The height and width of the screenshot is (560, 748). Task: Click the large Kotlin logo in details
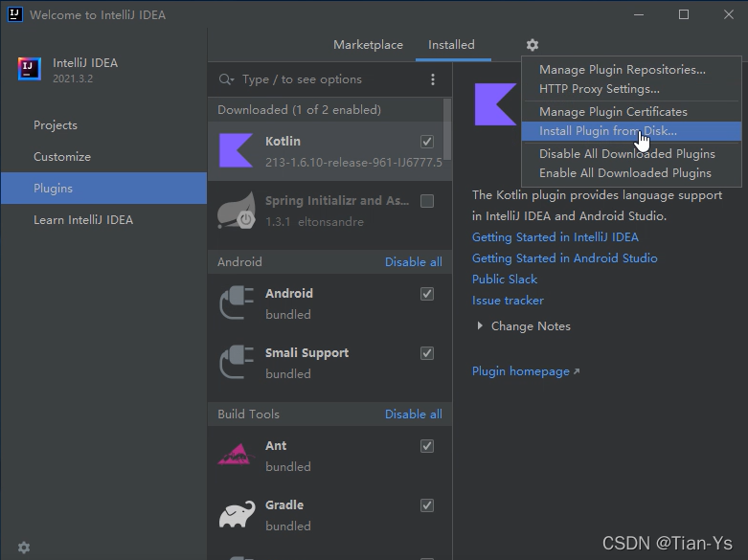click(x=495, y=104)
